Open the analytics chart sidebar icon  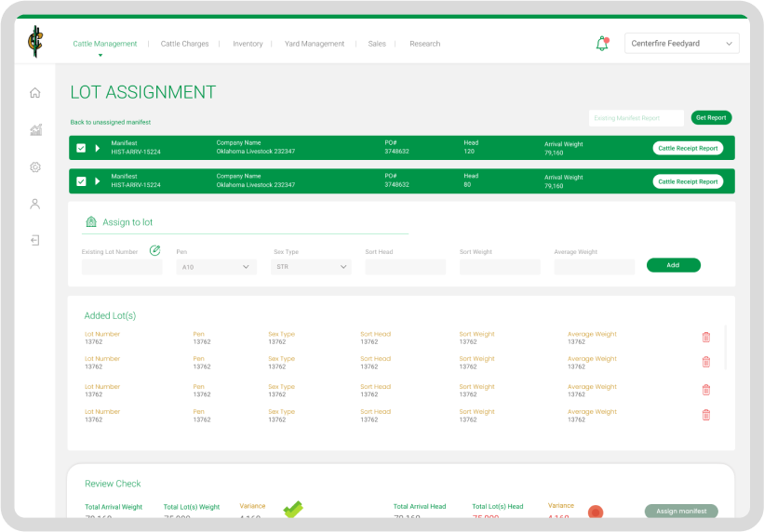(35, 130)
